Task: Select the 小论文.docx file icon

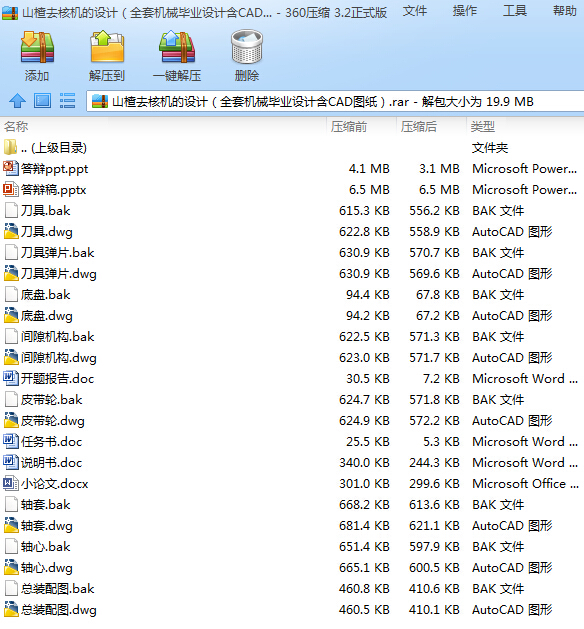Action: point(10,483)
